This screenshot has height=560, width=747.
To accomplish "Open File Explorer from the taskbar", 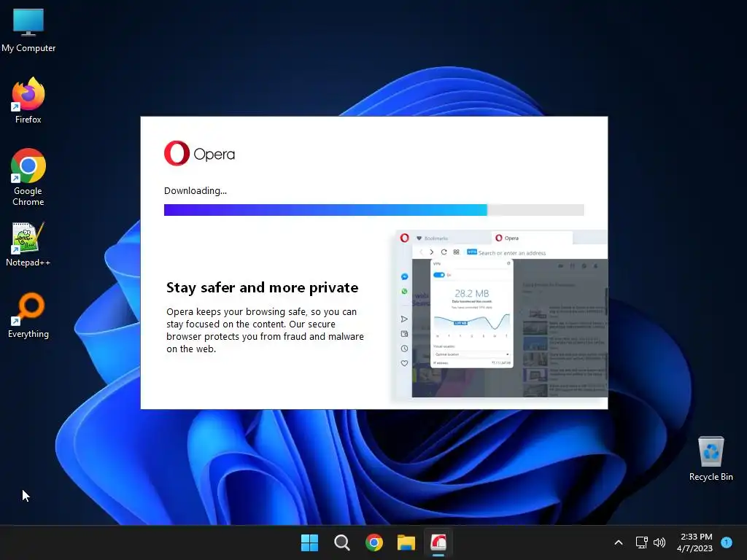I will pos(406,542).
